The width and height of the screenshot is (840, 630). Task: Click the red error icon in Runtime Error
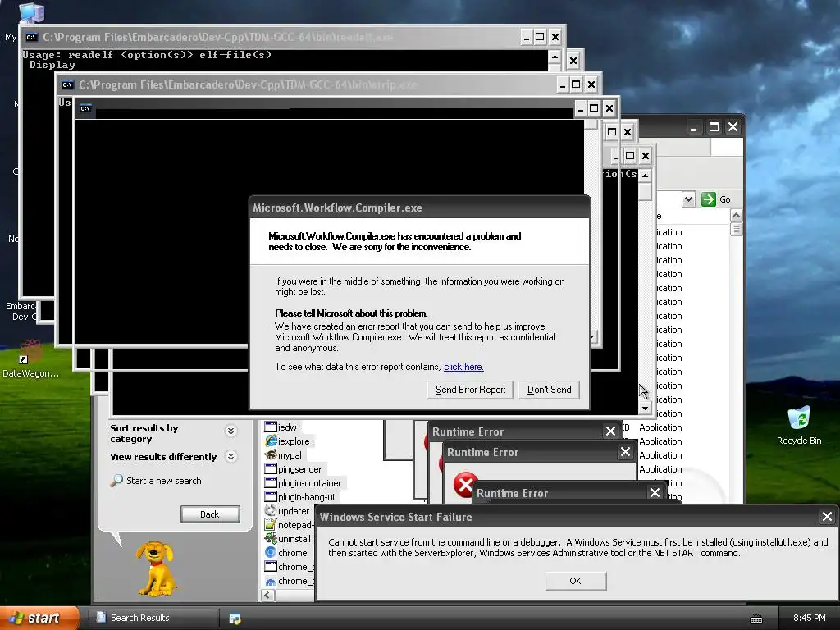coord(464,484)
